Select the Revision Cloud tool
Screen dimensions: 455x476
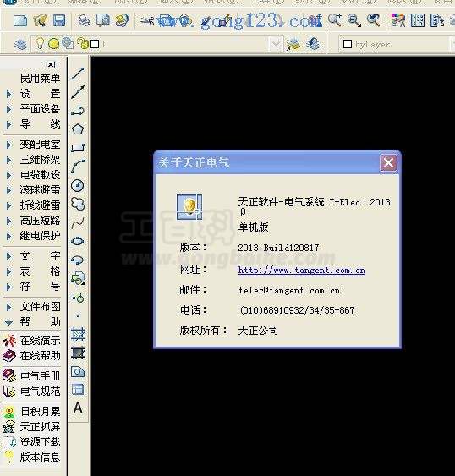tap(78, 204)
